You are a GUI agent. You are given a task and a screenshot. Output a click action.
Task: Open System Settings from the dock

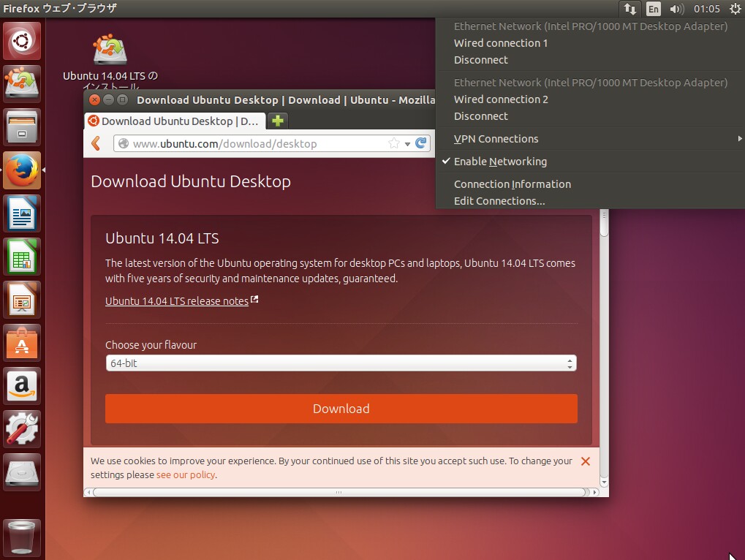(22, 430)
